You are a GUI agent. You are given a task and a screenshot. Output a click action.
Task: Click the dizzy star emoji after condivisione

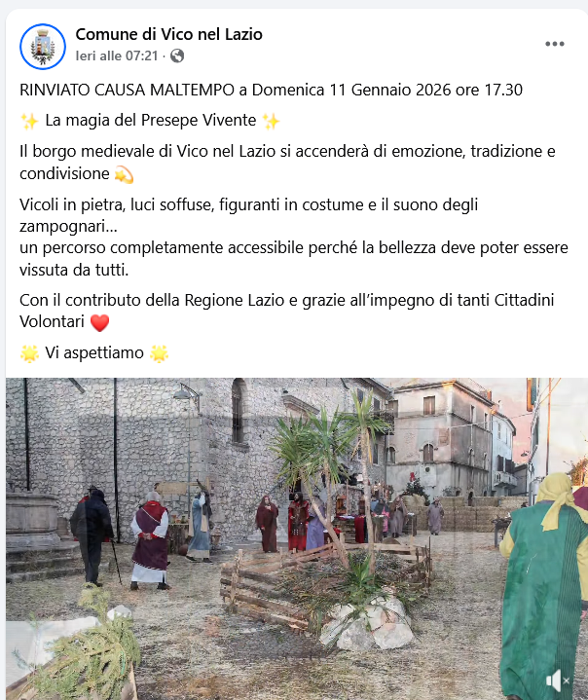click(x=124, y=174)
